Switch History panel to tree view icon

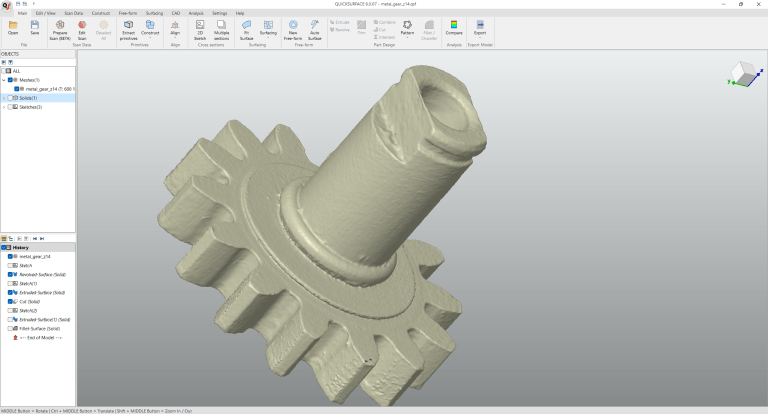[x=11, y=239]
